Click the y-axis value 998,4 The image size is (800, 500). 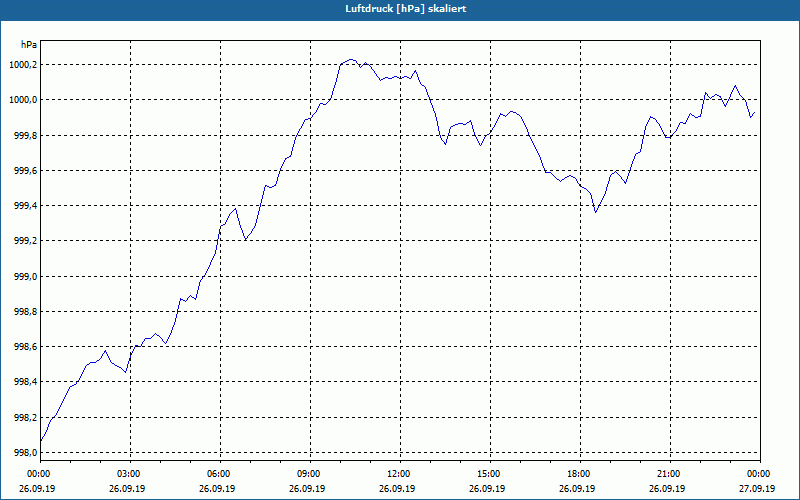coord(25,382)
